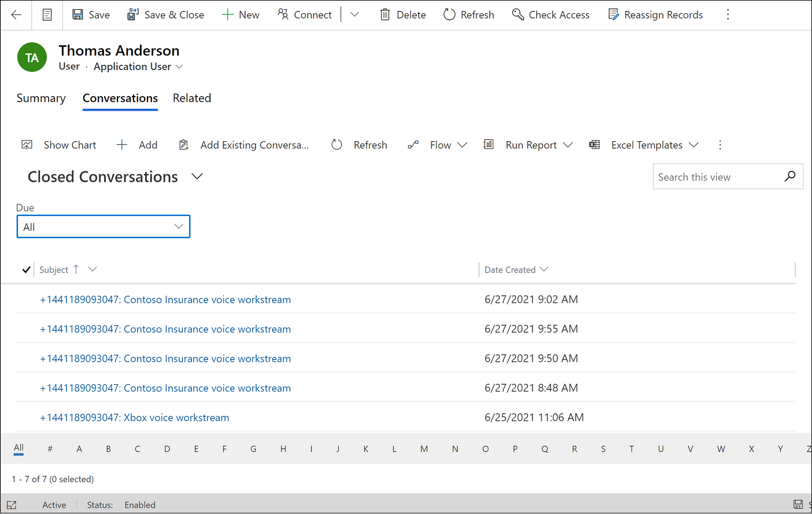Screen dimensions: 812x514
Task: Click the Save icon in the command bar
Action: 77,14
